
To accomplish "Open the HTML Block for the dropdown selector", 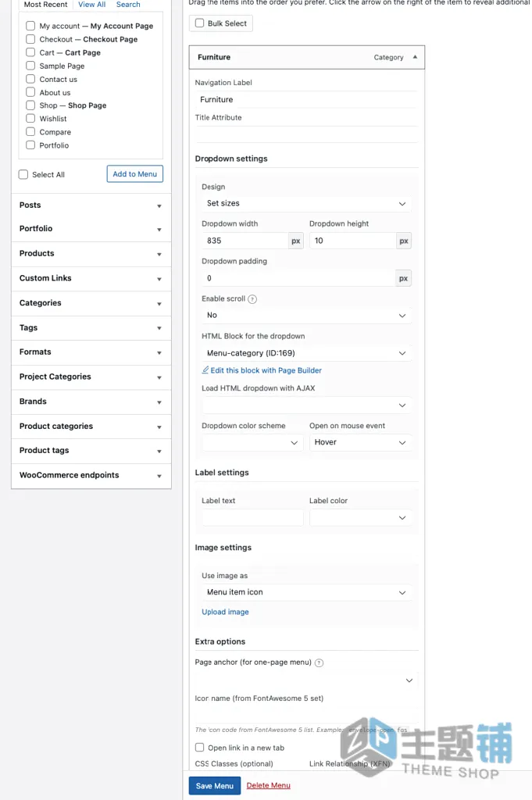I will (306, 353).
